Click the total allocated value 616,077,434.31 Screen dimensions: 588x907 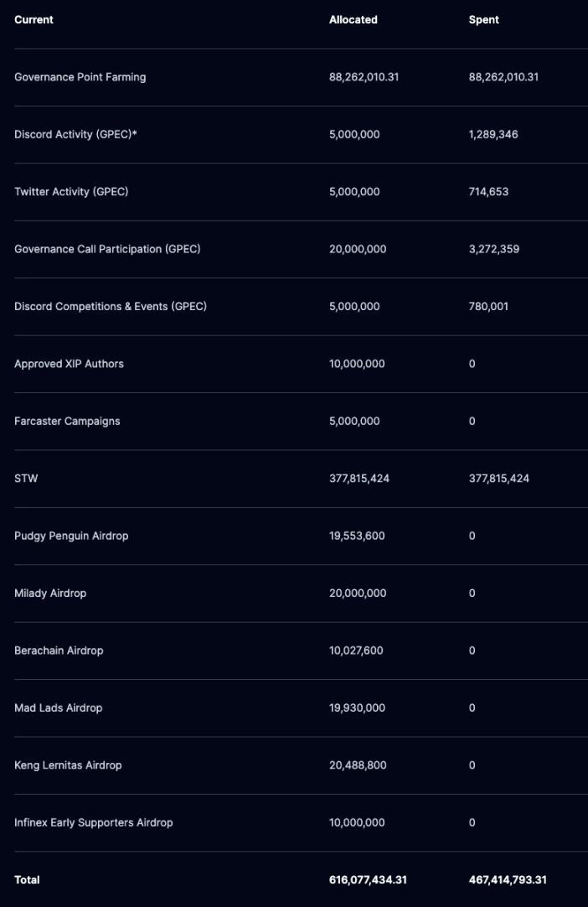(x=368, y=880)
